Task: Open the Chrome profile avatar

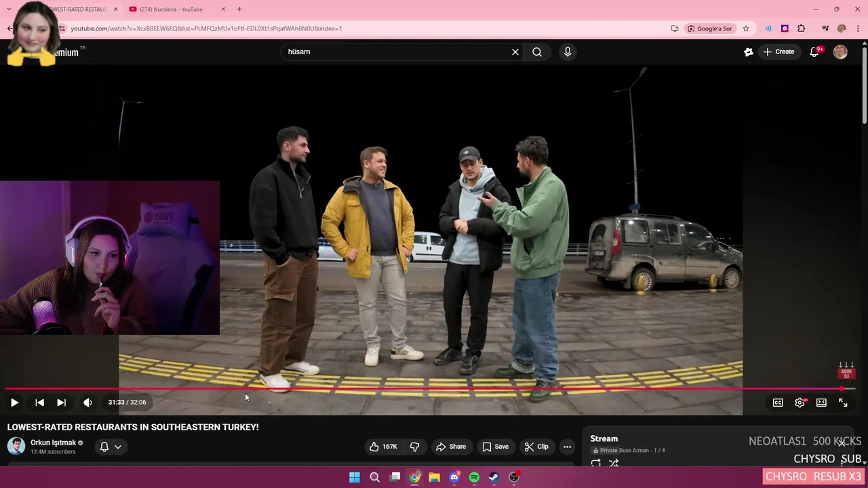Action: click(x=842, y=28)
